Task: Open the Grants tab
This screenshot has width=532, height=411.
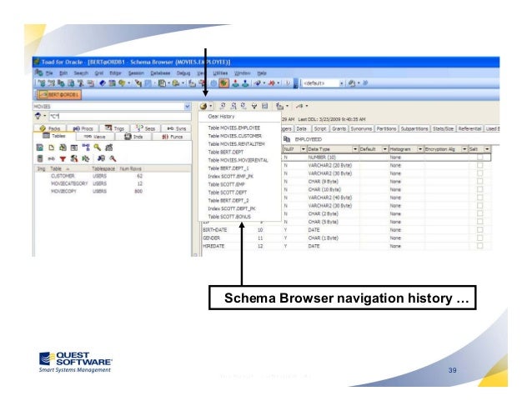Action: tap(339, 129)
